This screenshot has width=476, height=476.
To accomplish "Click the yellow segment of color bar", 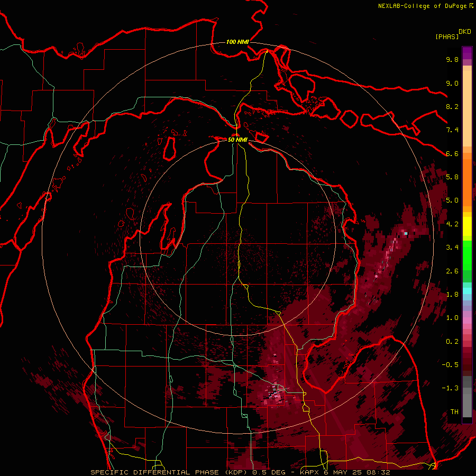I will tap(467, 226).
